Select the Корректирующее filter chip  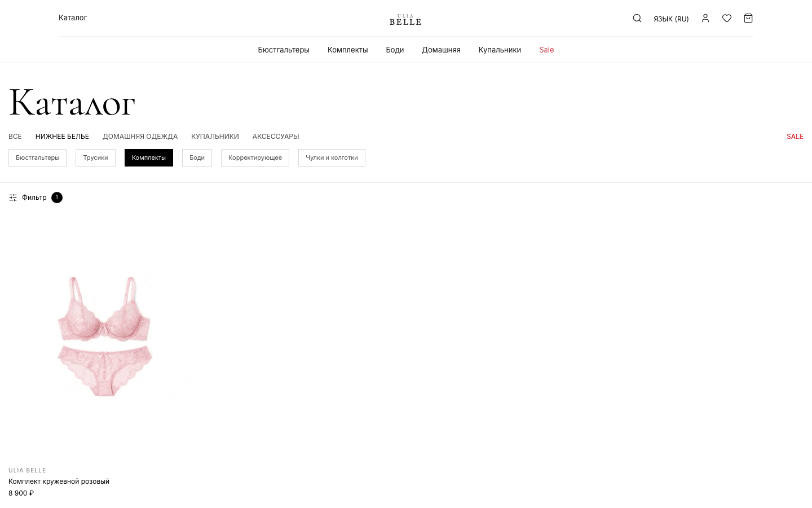[255, 158]
